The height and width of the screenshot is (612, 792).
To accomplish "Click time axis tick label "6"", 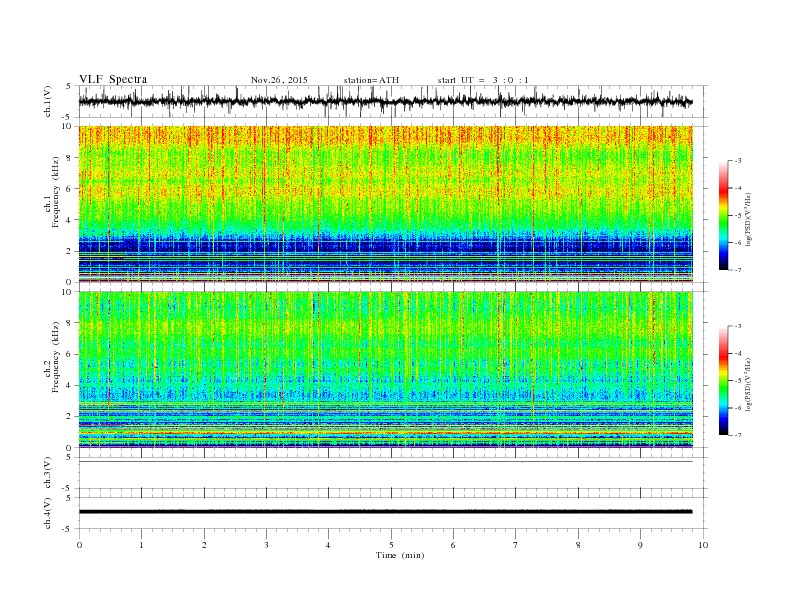I will [453, 545].
